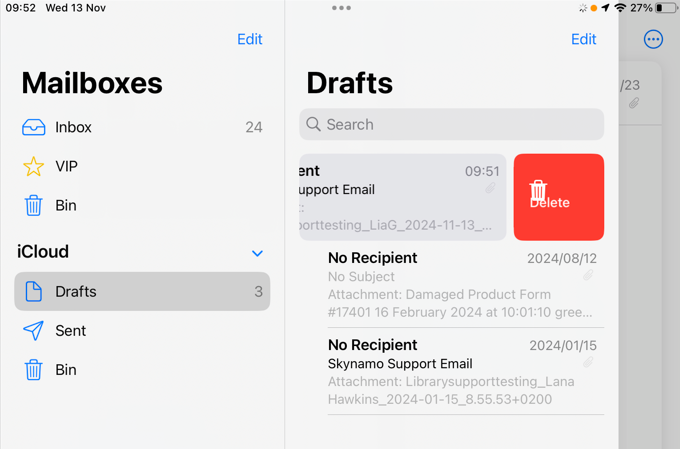Tap Edit above the Drafts list
680x449 pixels.
pos(583,39)
